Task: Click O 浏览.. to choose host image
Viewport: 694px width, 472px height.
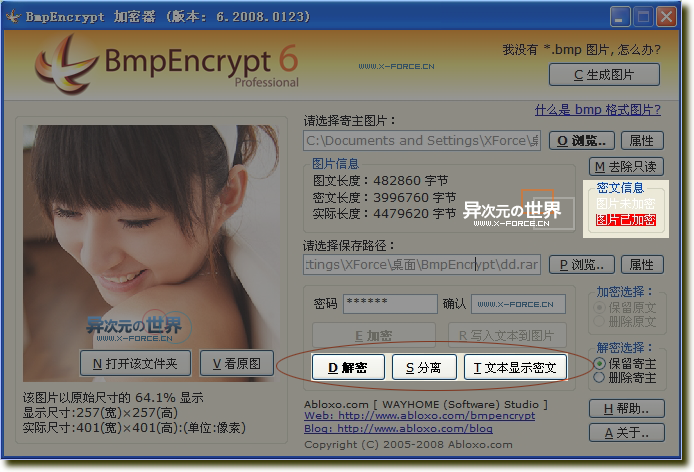Action: (x=582, y=141)
